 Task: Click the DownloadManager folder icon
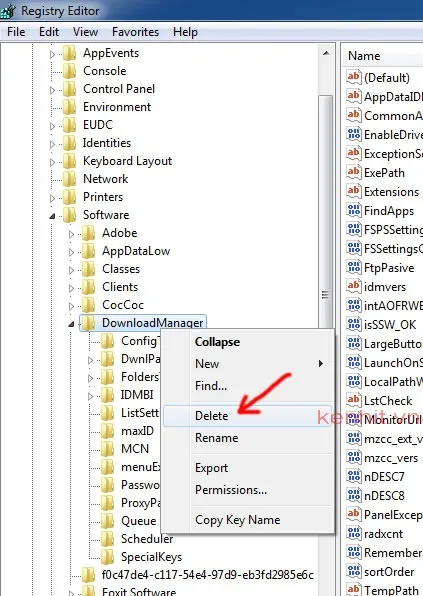pyautogui.click(x=89, y=323)
